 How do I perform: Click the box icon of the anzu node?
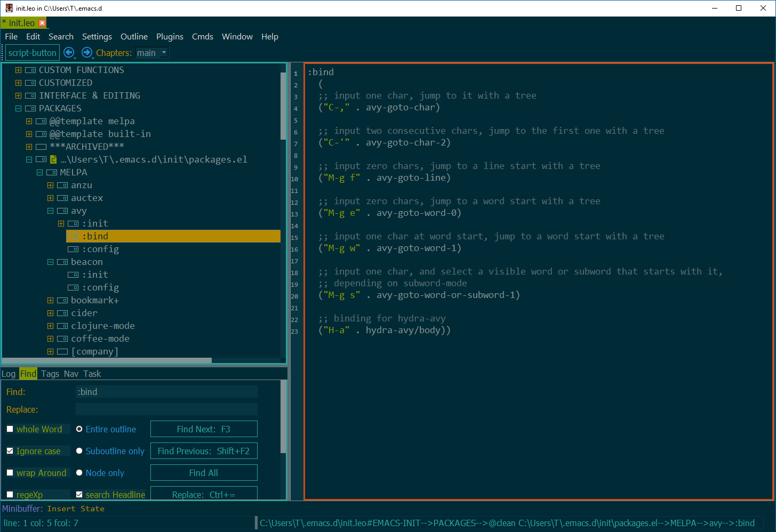pyautogui.click(x=62, y=186)
